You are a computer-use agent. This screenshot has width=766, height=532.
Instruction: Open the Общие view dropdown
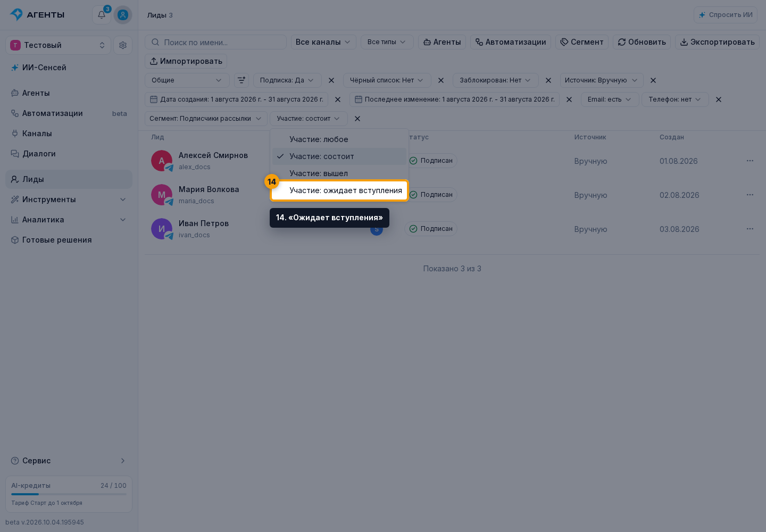pyautogui.click(x=187, y=80)
